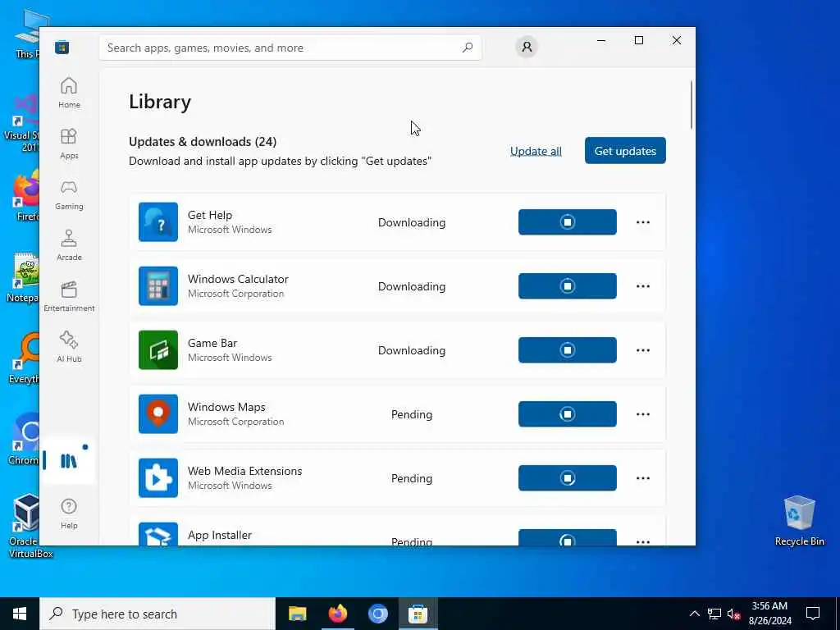Select the App Installer app name
840x630 pixels.
[x=220, y=535]
